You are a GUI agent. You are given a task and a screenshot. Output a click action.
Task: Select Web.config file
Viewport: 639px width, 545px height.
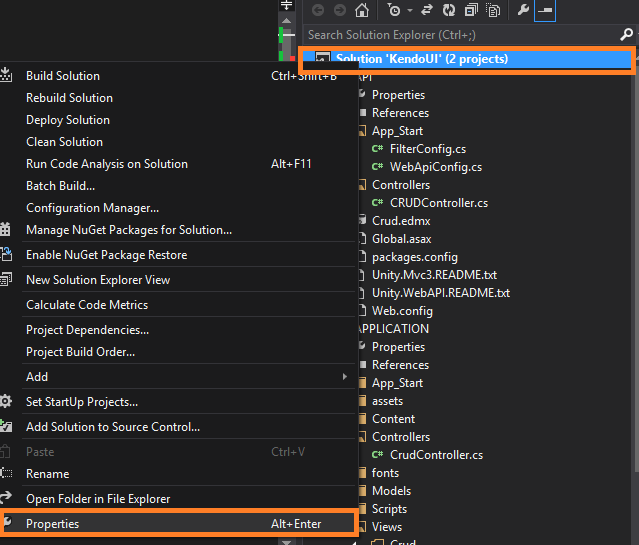(x=402, y=311)
